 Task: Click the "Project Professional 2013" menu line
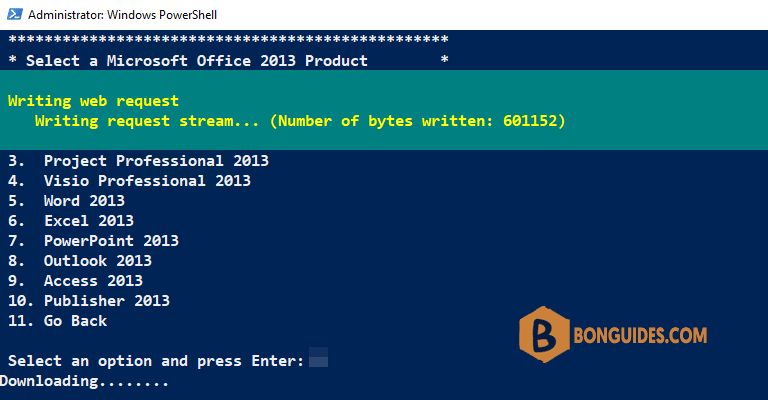pos(138,161)
